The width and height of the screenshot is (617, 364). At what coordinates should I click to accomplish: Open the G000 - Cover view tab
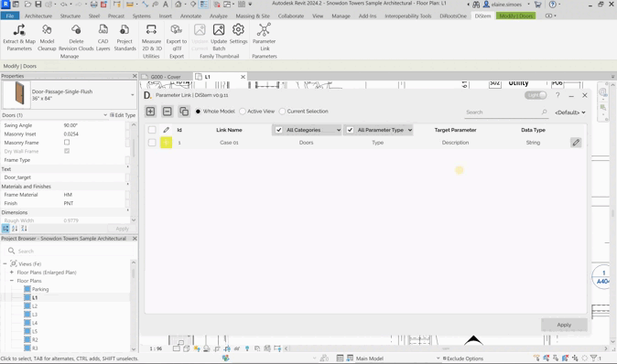click(x=166, y=77)
